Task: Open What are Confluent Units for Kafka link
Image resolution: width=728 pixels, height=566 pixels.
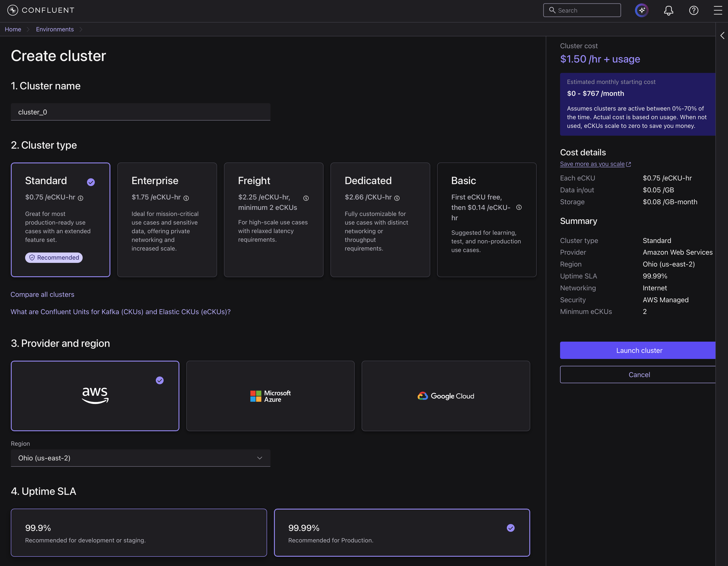Action: coord(121,312)
